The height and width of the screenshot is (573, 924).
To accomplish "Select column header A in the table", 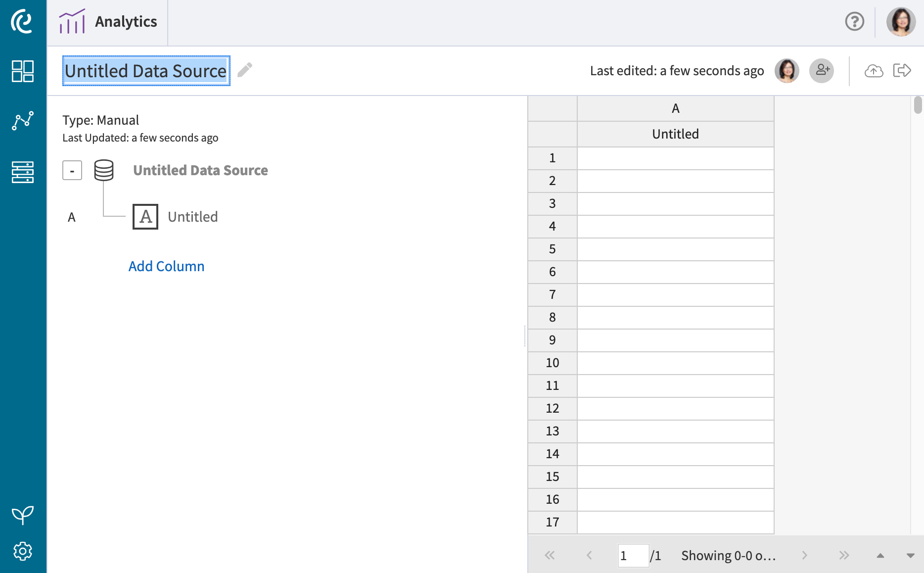I will (x=675, y=108).
